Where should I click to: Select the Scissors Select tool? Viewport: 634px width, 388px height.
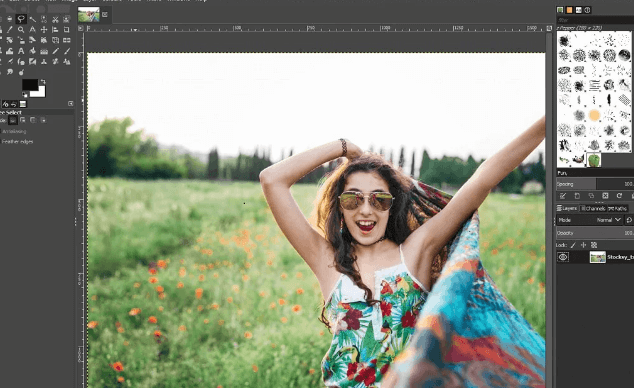(x=55, y=19)
